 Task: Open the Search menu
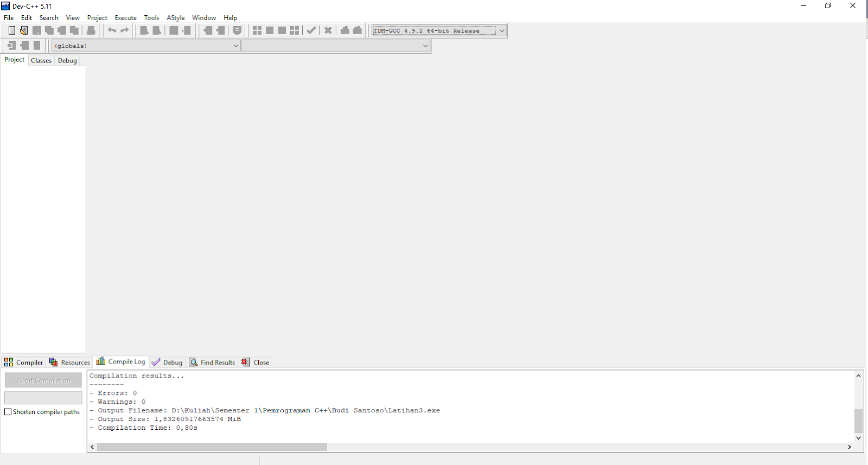(x=49, y=17)
